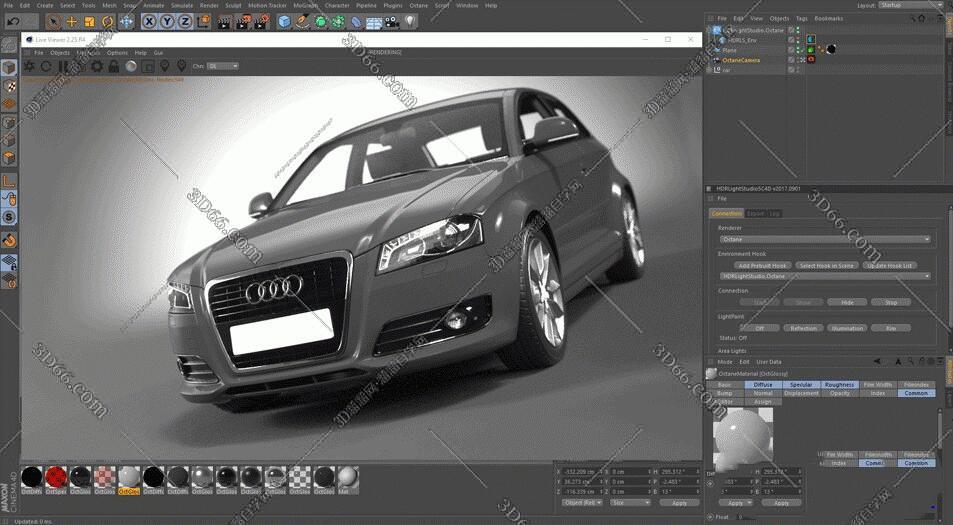Click the Light object bulb icon
This screenshot has height=525, width=953.
click(x=410, y=21)
